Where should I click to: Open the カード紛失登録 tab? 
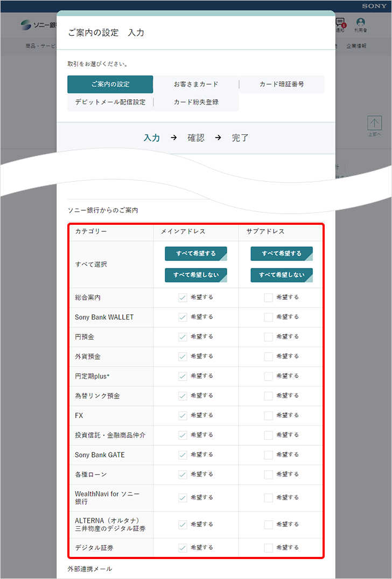(x=196, y=102)
